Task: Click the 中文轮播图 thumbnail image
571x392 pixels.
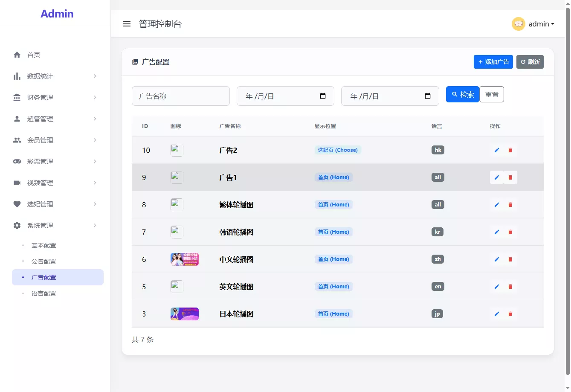Action: (x=184, y=259)
